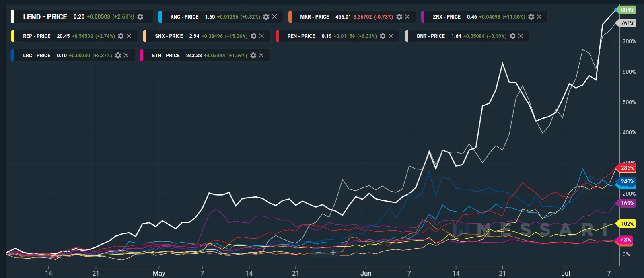
Task: Click gear icon next to ZRX price
Action: click(531, 17)
